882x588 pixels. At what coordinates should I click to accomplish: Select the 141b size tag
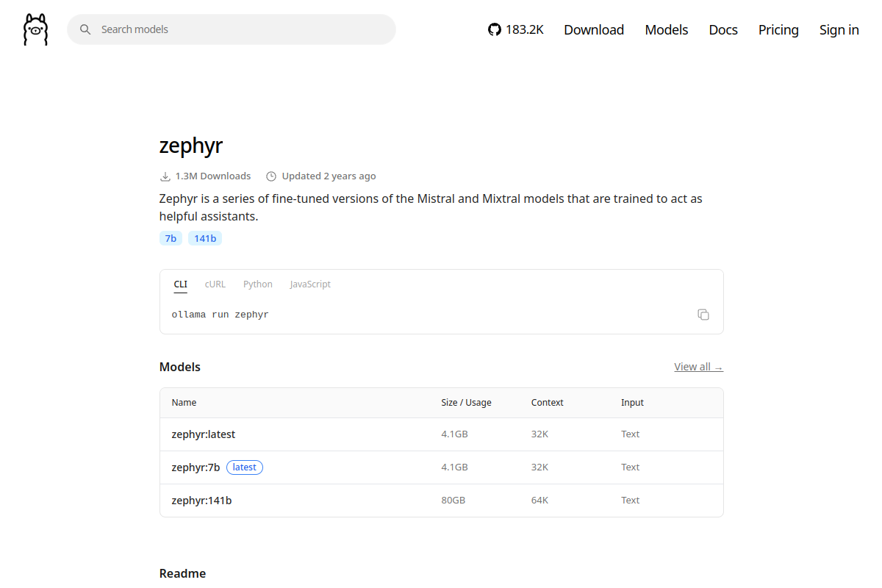click(205, 238)
